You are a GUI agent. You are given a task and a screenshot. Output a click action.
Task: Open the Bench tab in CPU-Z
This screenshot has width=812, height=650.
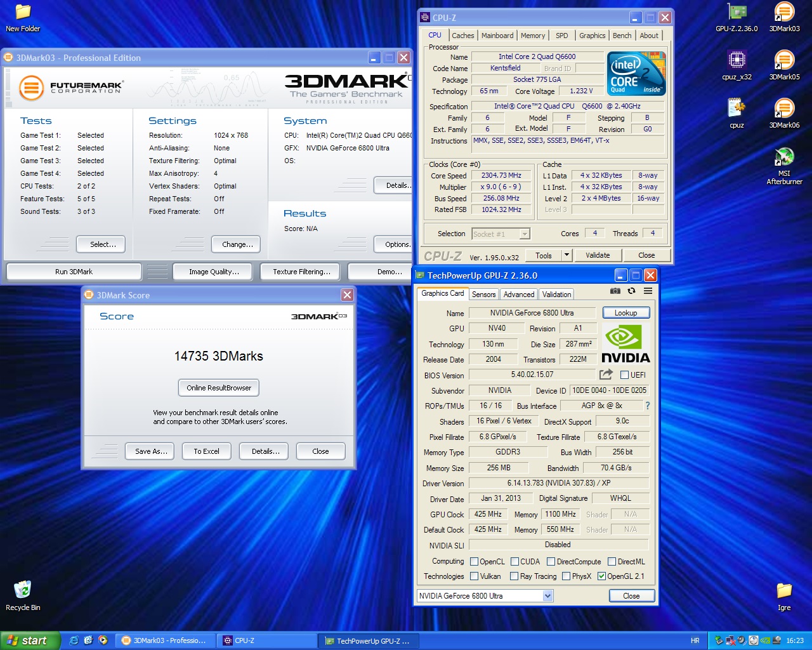pyautogui.click(x=622, y=36)
